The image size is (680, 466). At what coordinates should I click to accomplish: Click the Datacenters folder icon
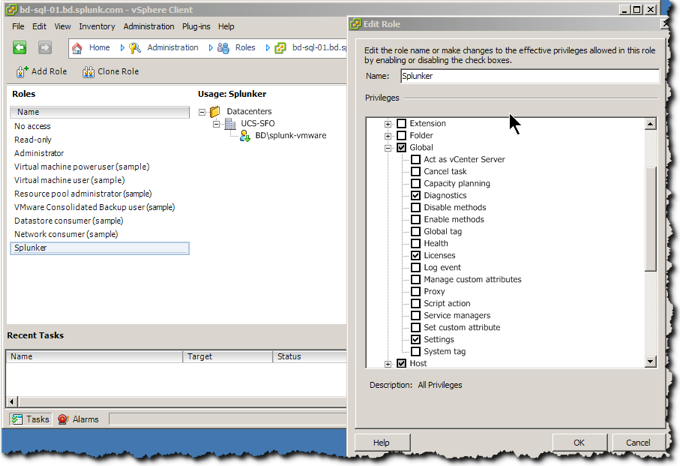[215, 112]
